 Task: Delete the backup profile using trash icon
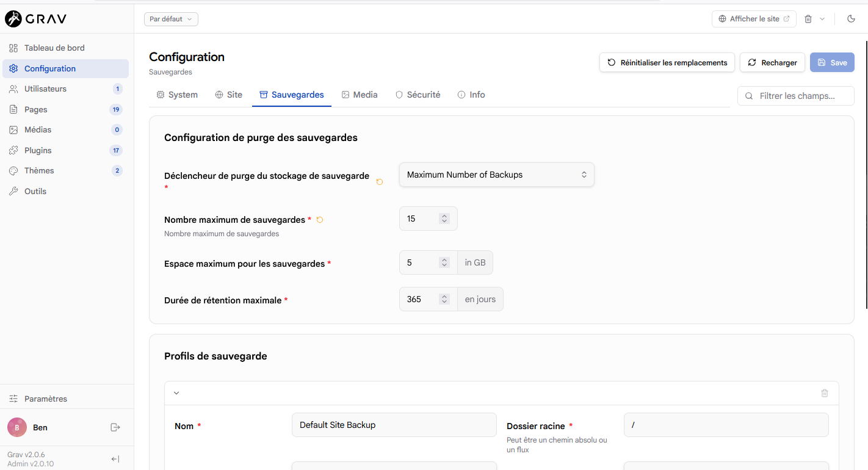coord(825,393)
